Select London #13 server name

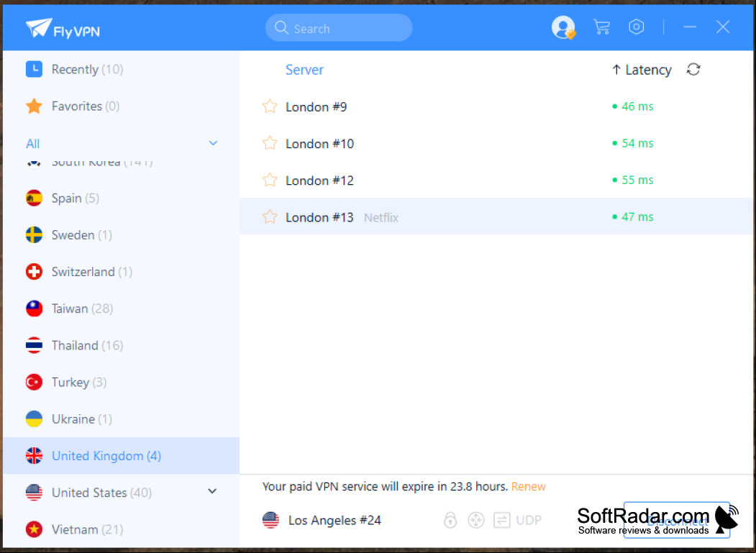tap(319, 217)
